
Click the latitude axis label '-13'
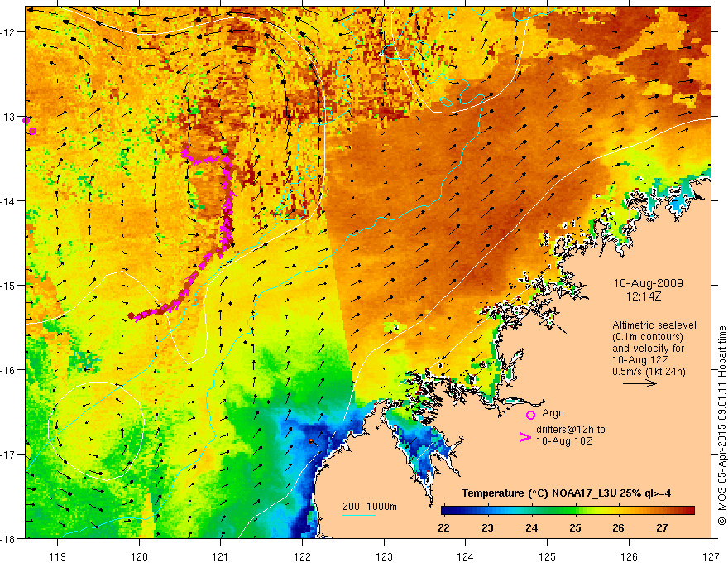[x=9, y=117]
